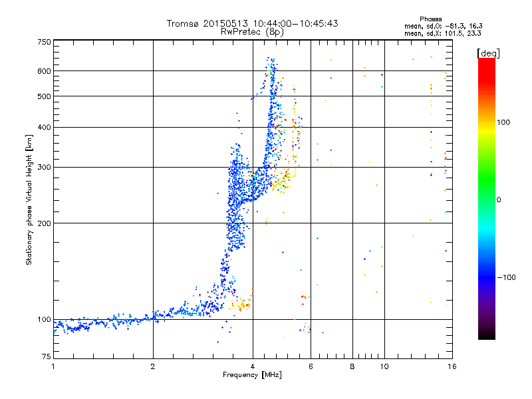The width and height of the screenshot is (532, 399).
Task: Click the 'Frequency [MHz]' x-axis label
Action: pos(252,375)
